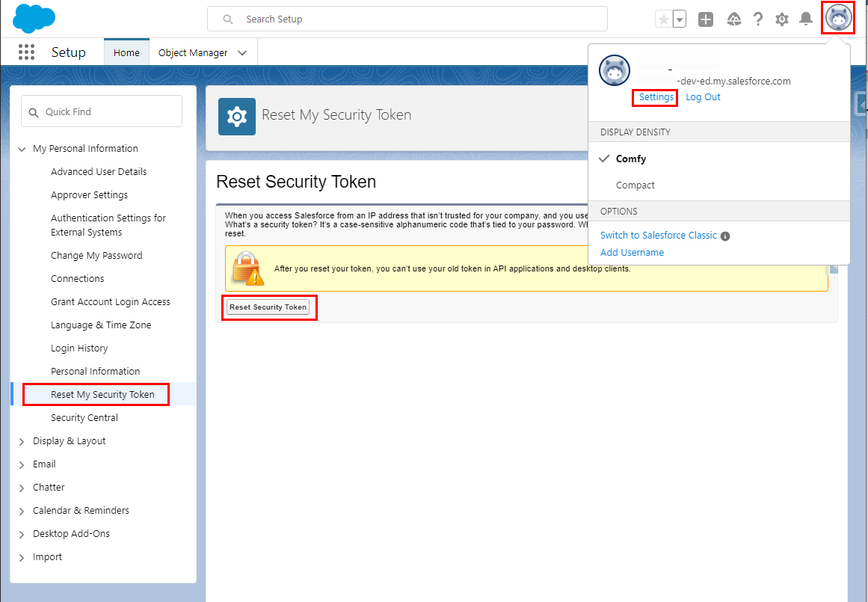This screenshot has height=602, width=868.
Task: View Login History
Action: [x=79, y=348]
